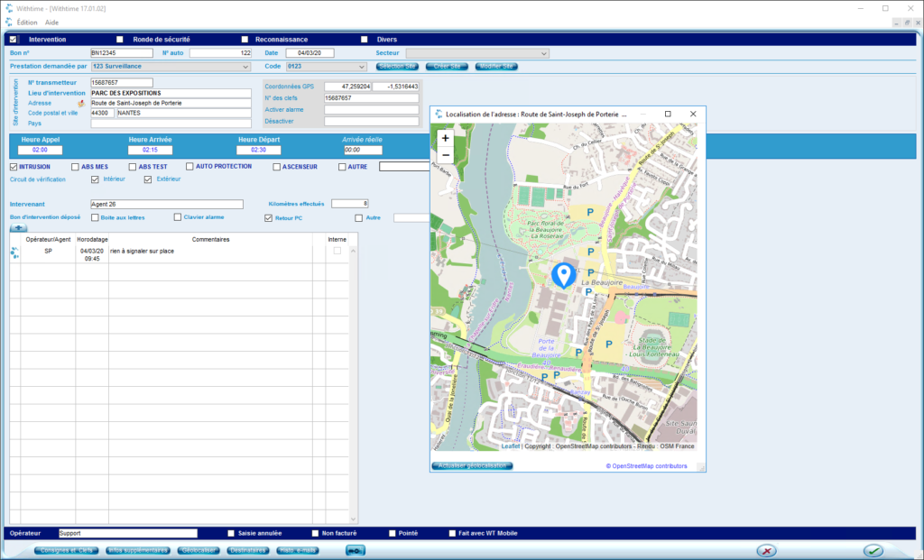
Task: Zoom in on the map with plus
Action: [446, 138]
